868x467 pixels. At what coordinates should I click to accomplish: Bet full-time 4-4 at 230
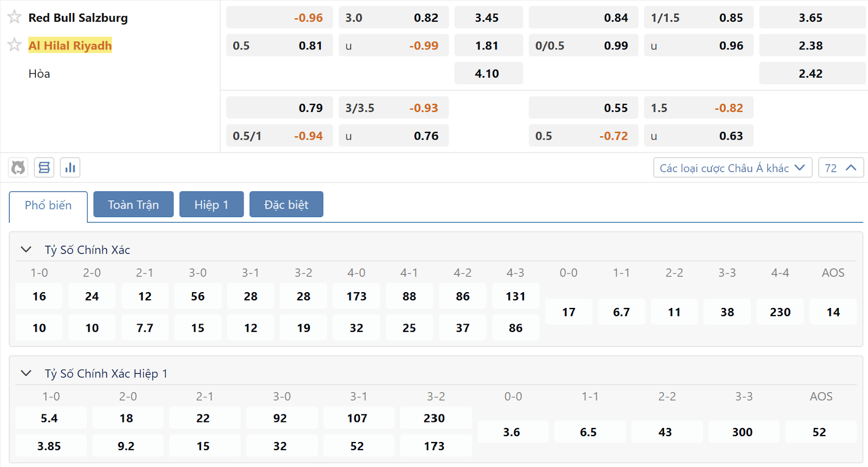click(x=780, y=312)
